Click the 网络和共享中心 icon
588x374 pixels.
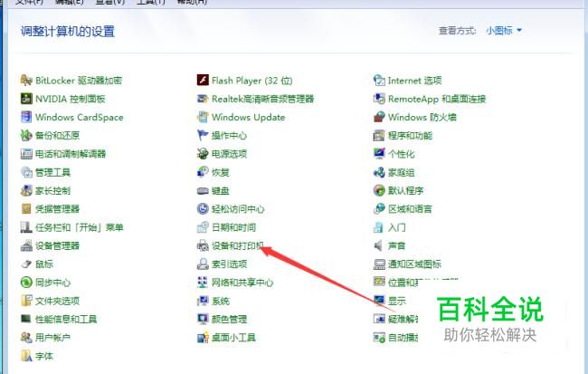pos(203,283)
